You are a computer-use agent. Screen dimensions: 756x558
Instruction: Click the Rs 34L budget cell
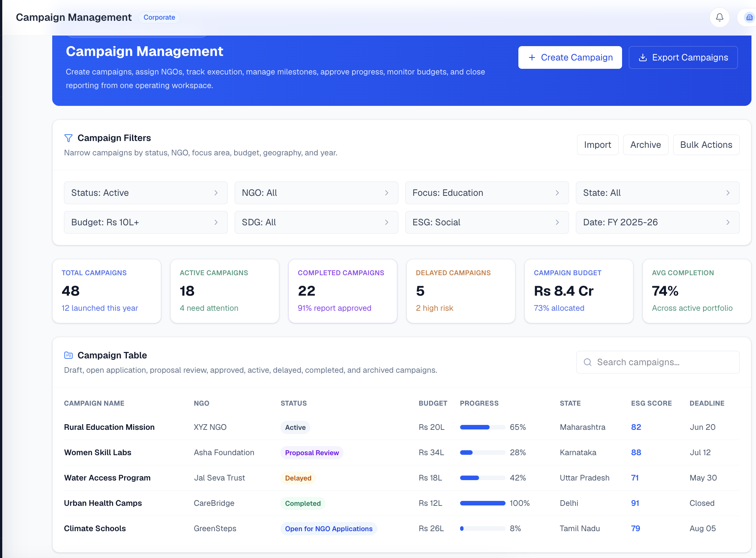point(431,453)
